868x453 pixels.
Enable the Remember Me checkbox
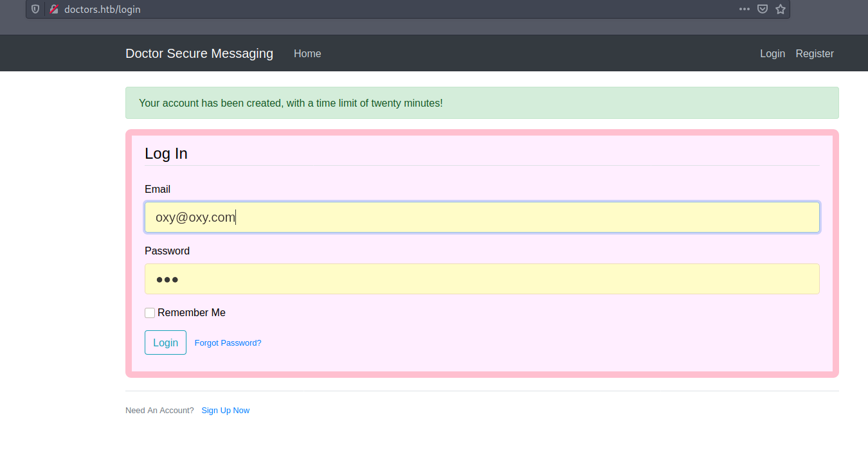150,313
